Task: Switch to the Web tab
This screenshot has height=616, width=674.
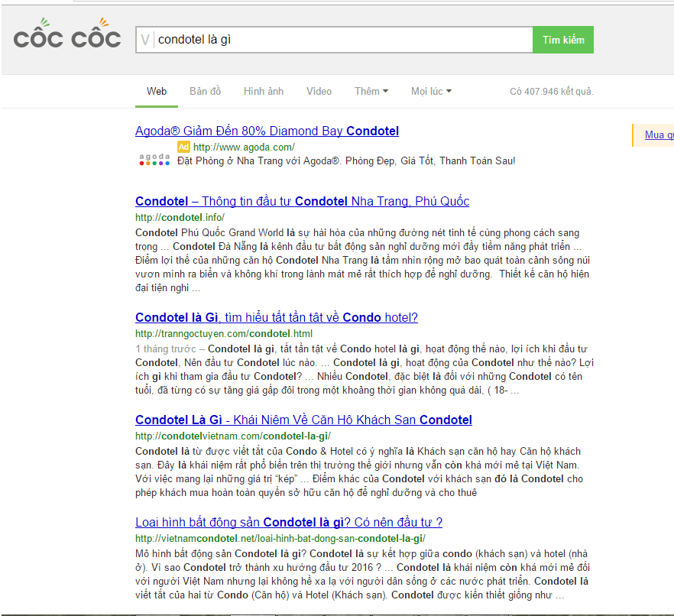Action: tap(157, 91)
